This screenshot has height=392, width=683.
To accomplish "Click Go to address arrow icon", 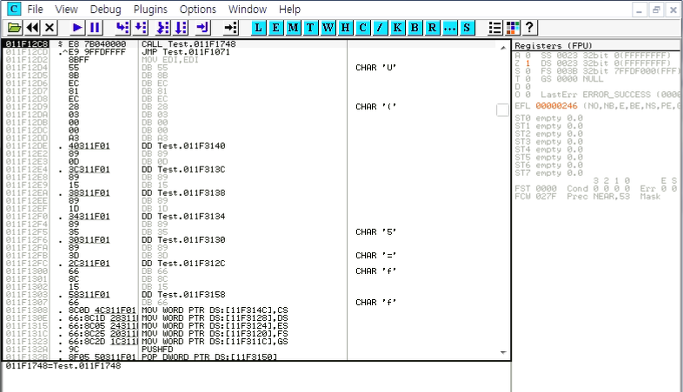I will [x=230, y=28].
